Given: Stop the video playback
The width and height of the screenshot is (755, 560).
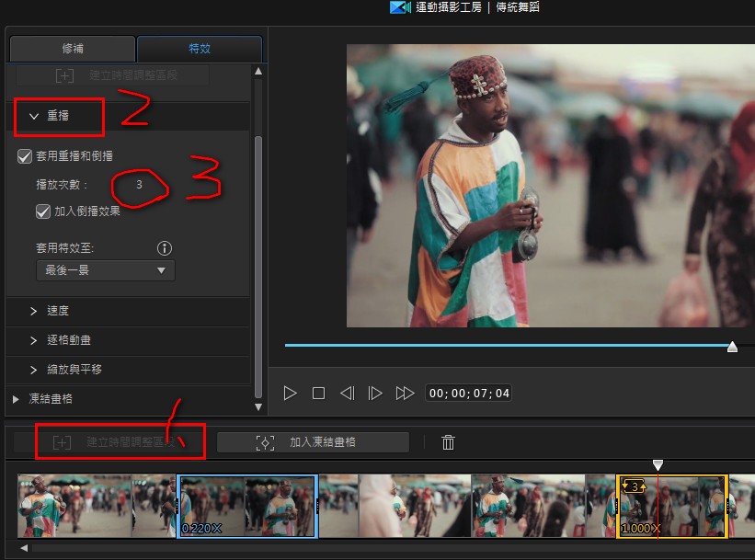Looking at the screenshot, I should coord(318,394).
